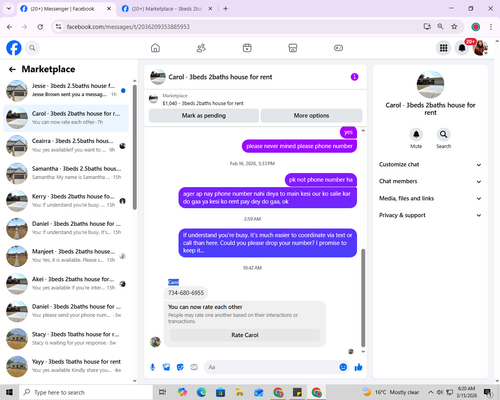Open the emoji picker in message box
The image size is (500, 400).
point(343,367)
